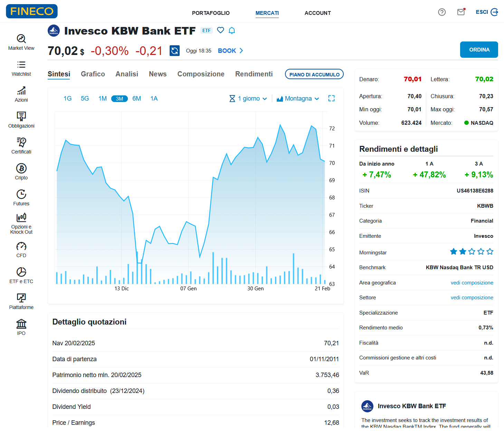Open the PORTAFOGLIO menu

click(211, 13)
